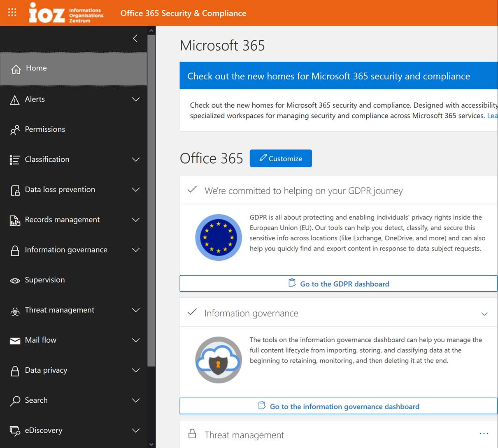This screenshot has height=448, width=498.
Task: Click Office 365 Security & Compliance title
Action: pos(183,13)
